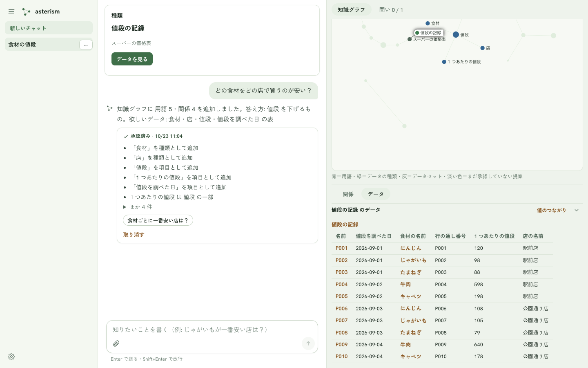The width and height of the screenshot is (588, 368).
Task: Send the message with the arrow button
Action: [308, 343]
